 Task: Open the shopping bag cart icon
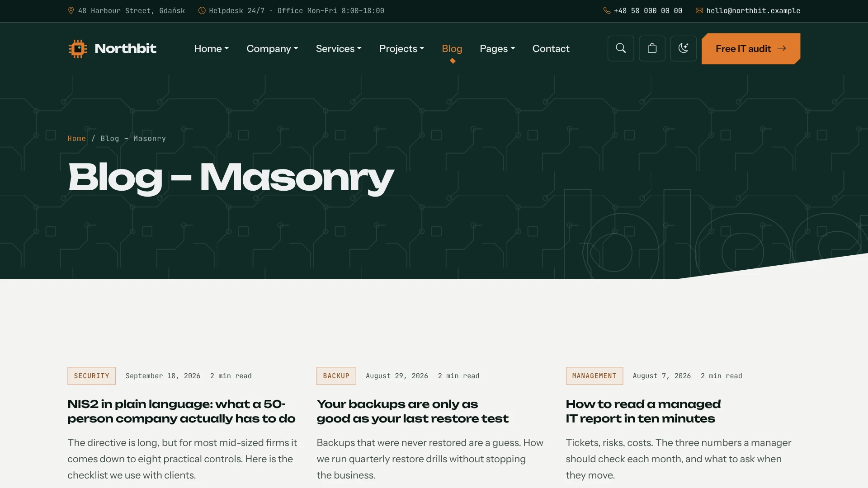point(652,48)
